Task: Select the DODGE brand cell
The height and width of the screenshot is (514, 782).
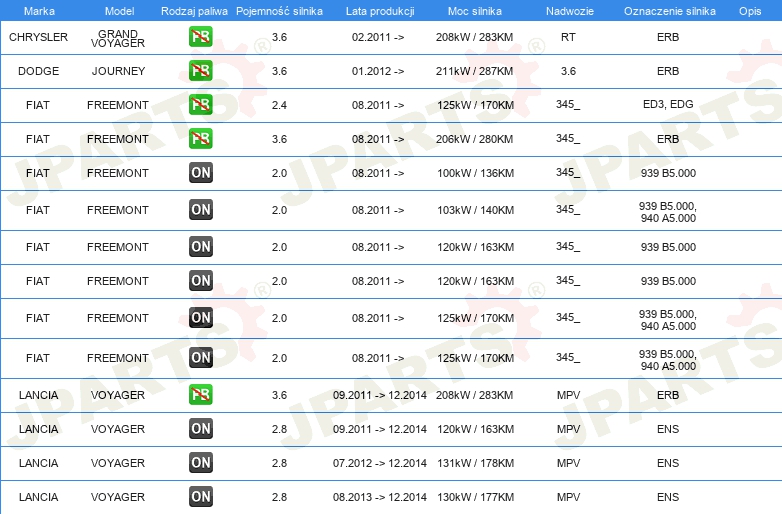Action: click(x=38, y=71)
